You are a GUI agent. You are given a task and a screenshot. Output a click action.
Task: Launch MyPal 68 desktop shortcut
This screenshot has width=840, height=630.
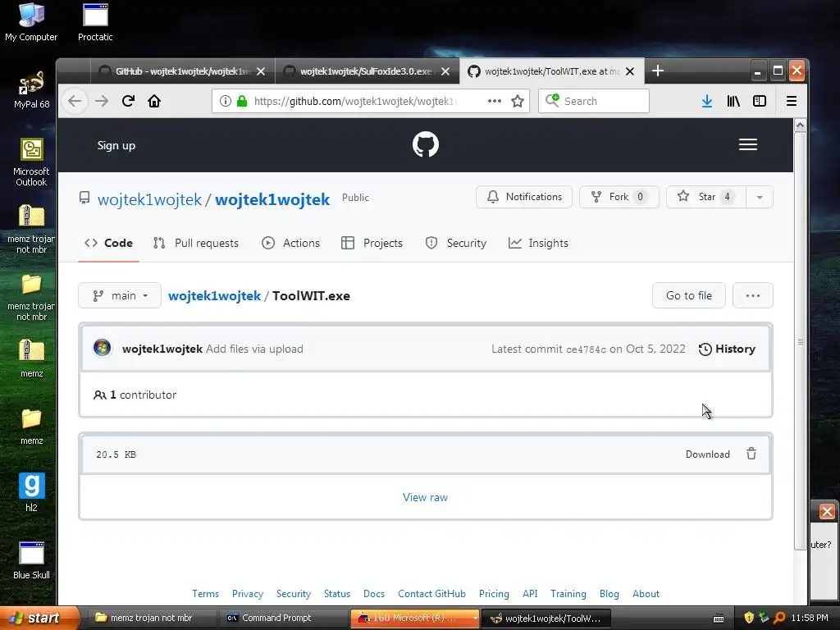[32, 89]
